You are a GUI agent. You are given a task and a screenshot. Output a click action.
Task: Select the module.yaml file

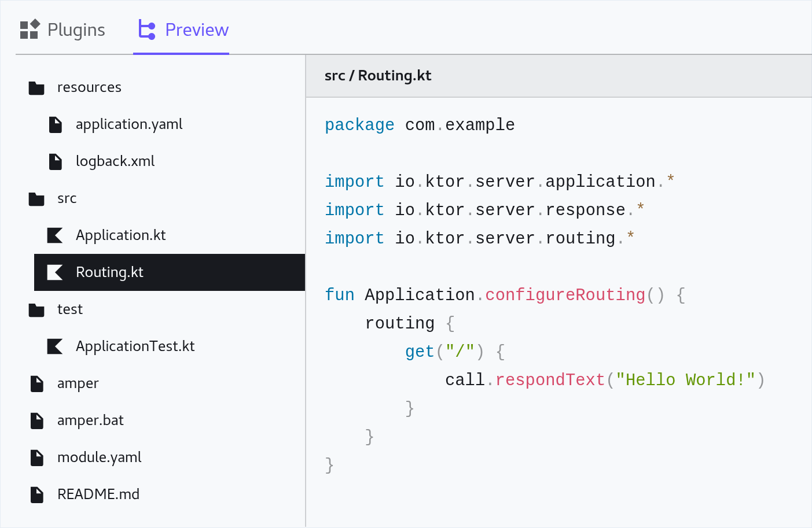(99, 457)
